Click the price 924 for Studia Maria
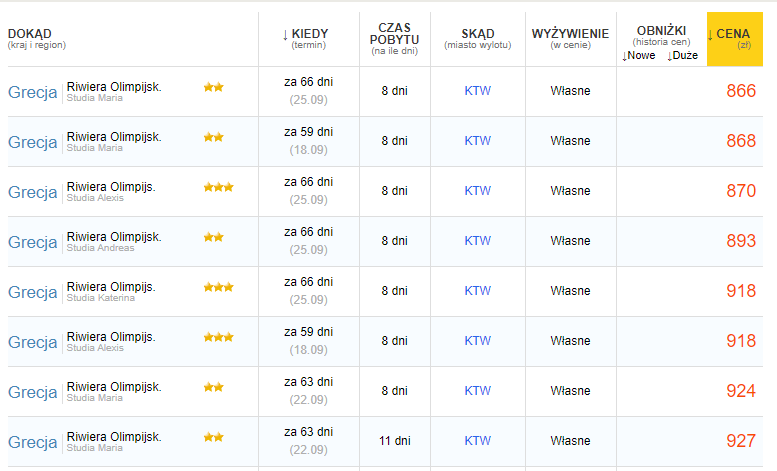 tap(741, 391)
